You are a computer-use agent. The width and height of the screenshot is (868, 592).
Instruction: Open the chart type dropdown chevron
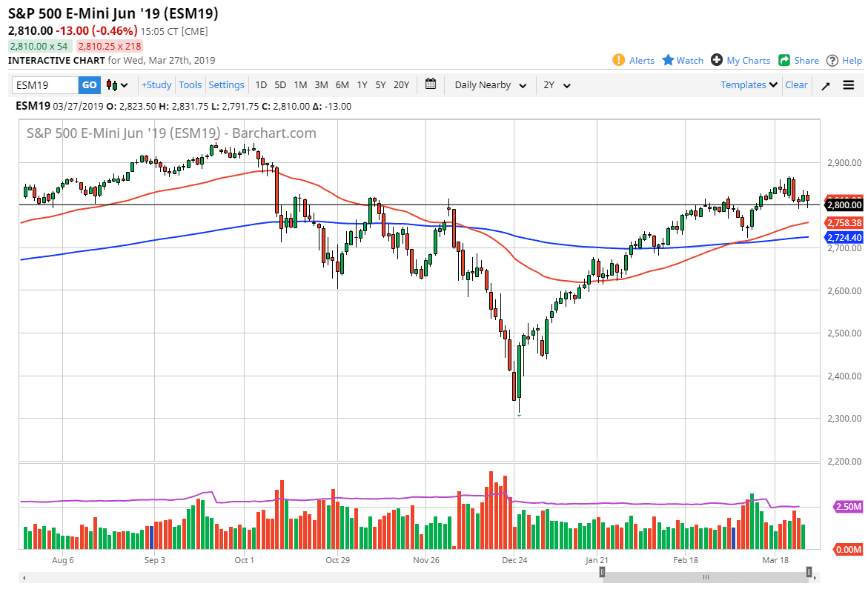point(124,85)
